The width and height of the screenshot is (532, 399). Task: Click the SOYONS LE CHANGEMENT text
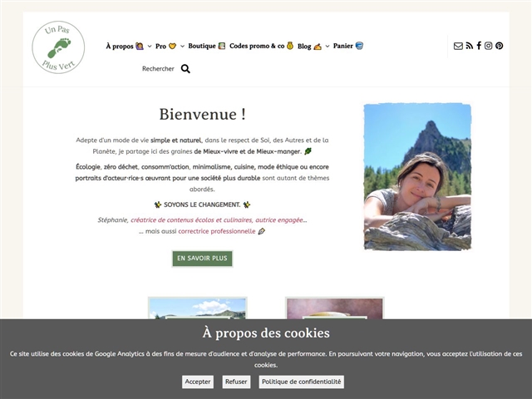click(202, 205)
